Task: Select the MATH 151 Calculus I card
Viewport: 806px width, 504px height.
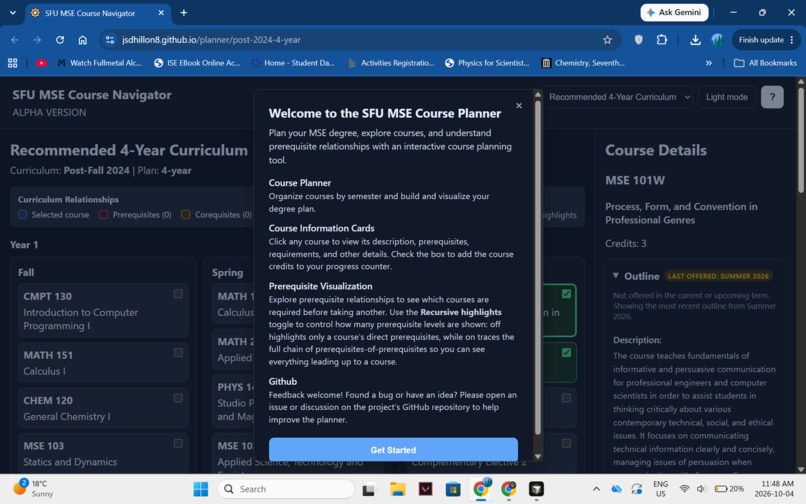Action: 103,363
